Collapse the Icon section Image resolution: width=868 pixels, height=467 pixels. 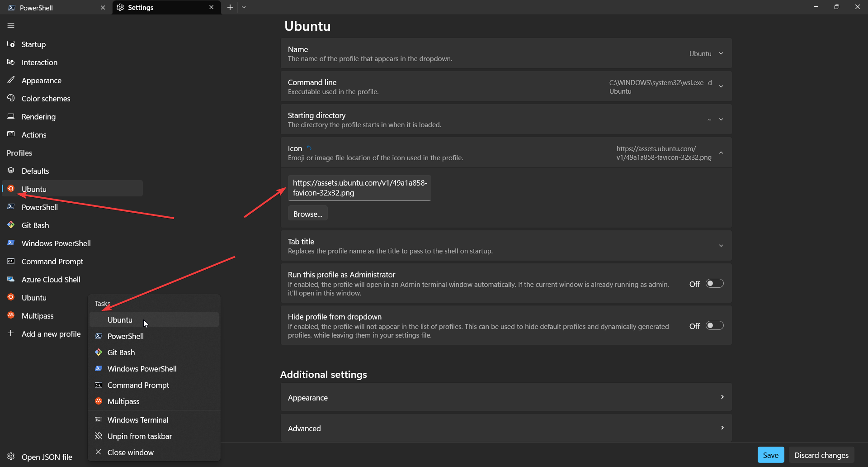(x=721, y=152)
